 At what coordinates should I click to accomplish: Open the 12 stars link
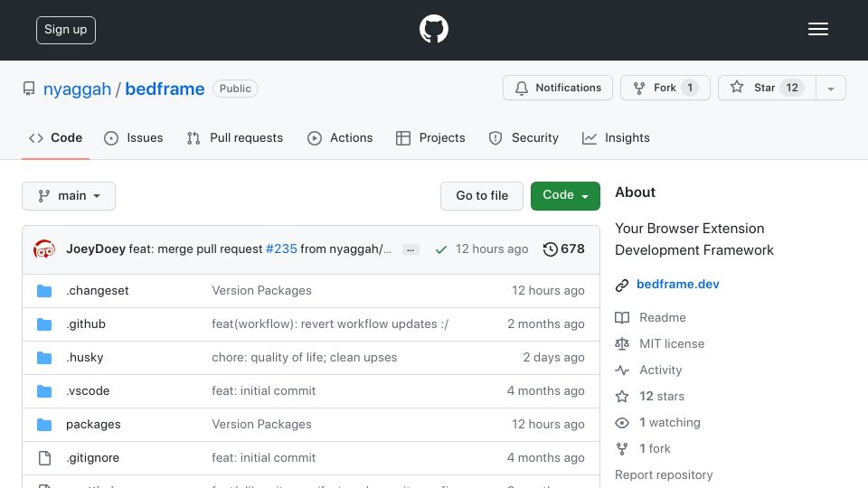662,396
